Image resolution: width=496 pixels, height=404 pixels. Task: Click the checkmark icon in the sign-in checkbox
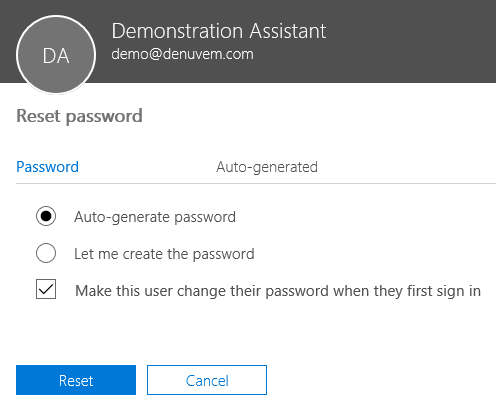(46, 289)
